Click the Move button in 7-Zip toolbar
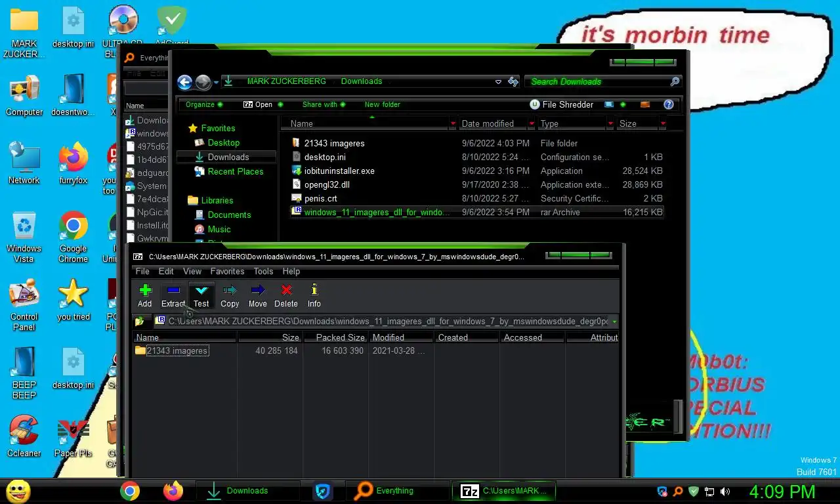 (258, 296)
